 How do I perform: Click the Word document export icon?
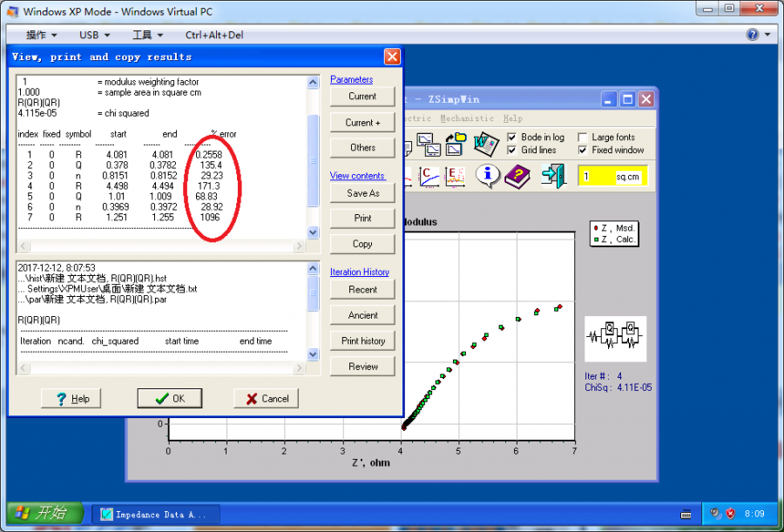tap(486, 144)
